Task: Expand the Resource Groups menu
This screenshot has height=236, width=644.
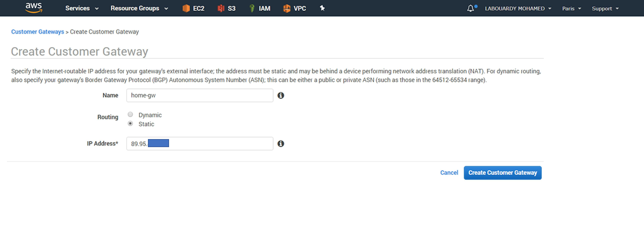Action: 139,8
